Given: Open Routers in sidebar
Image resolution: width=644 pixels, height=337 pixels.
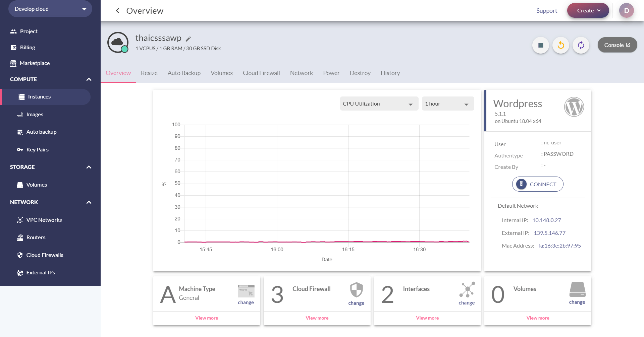Looking at the screenshot, I should click(x=31, y=238).
